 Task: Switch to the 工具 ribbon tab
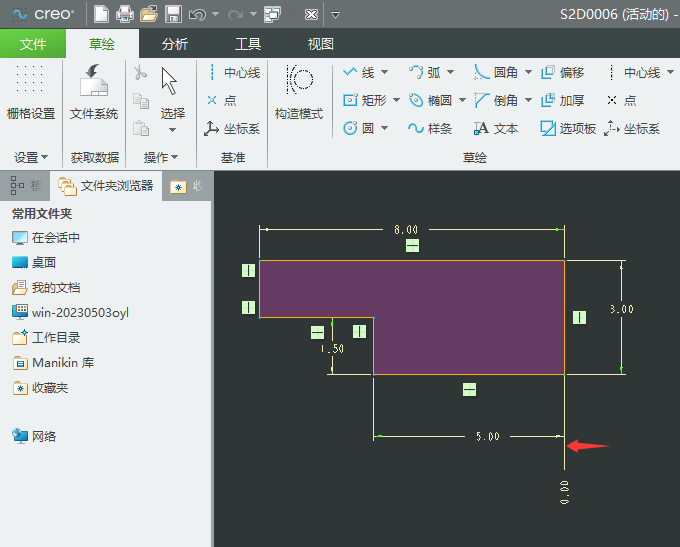pyautogui.click(x=248, y=44)
